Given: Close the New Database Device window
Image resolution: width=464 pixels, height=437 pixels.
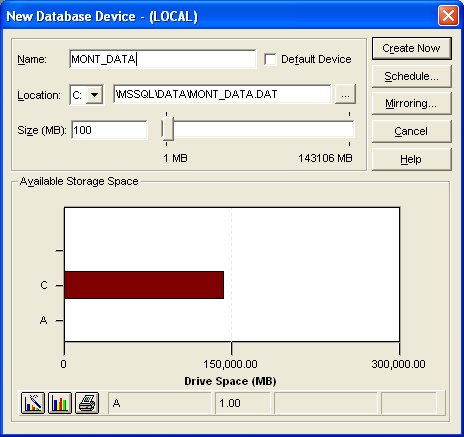Looking at the screenshot, I should click(x=448, y=16).
